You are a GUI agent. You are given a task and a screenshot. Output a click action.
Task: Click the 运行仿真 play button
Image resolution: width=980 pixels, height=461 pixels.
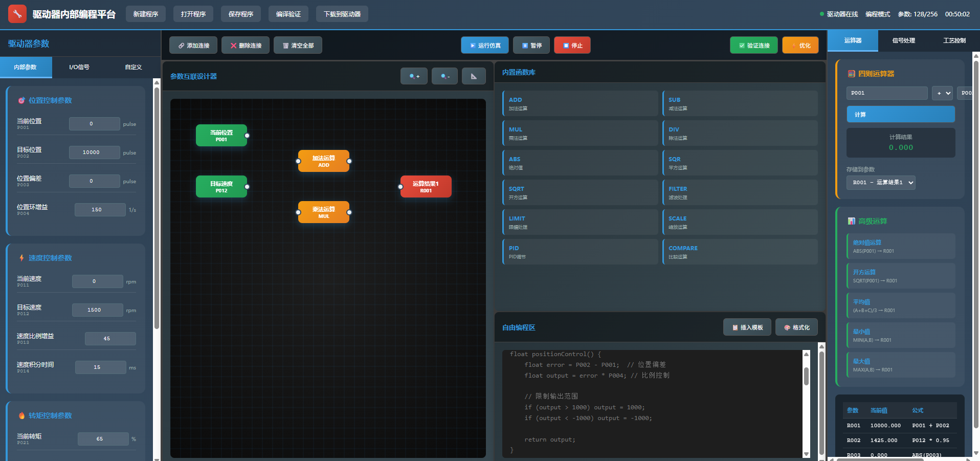[x=484, y=46]
